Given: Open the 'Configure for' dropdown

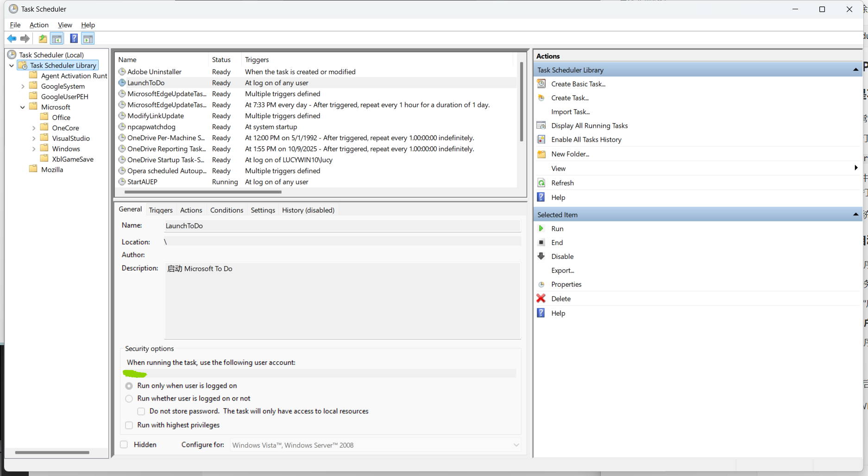Looking at the screenshot, I should 516,445.
